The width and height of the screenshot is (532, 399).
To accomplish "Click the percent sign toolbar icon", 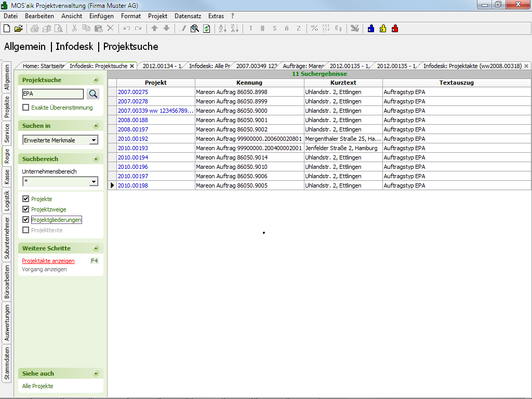I will (x=314, y=29).
